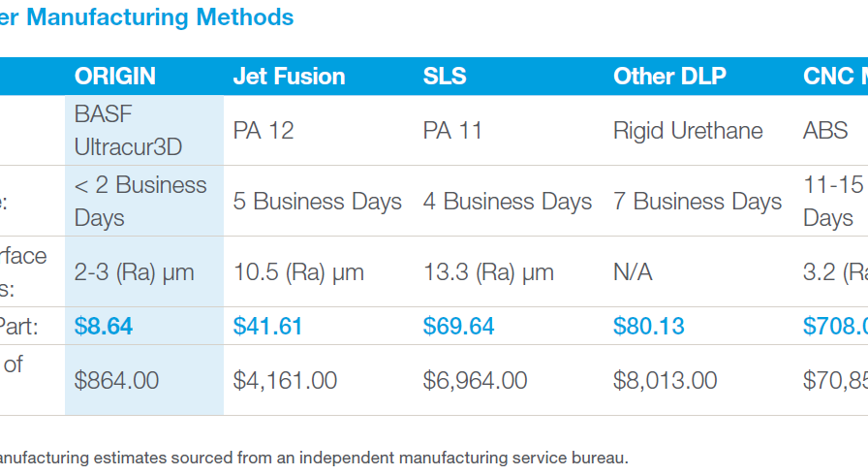This screenshot has width=868, height=475.
Task: Click the 10.5 (Ra) µm surface value
Action: (298, 272)
